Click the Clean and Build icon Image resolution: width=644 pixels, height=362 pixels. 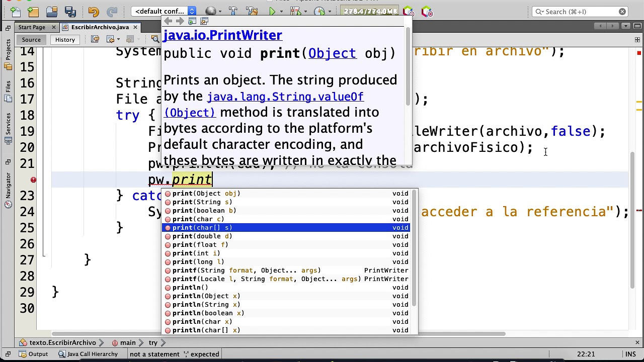[x=252, y=11]
